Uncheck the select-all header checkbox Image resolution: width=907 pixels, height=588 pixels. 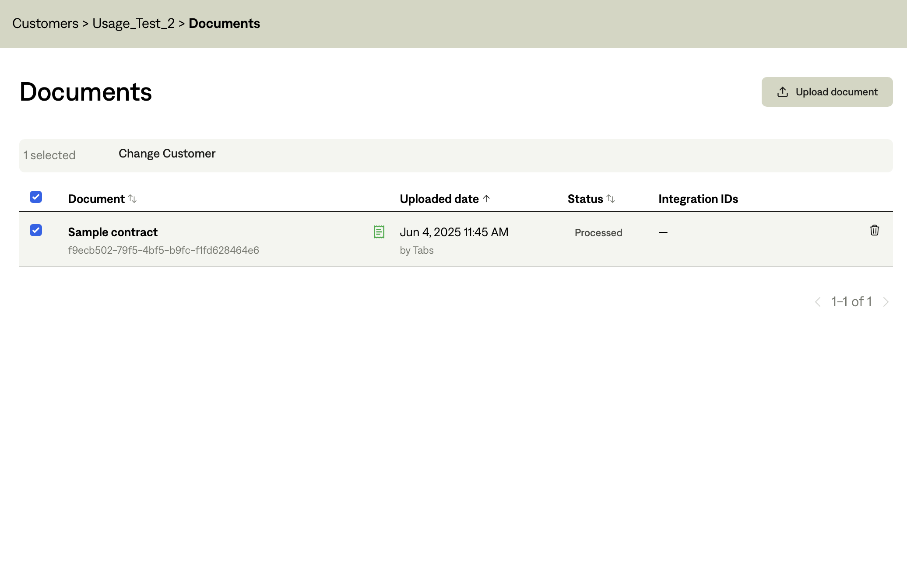click(36, 197)
